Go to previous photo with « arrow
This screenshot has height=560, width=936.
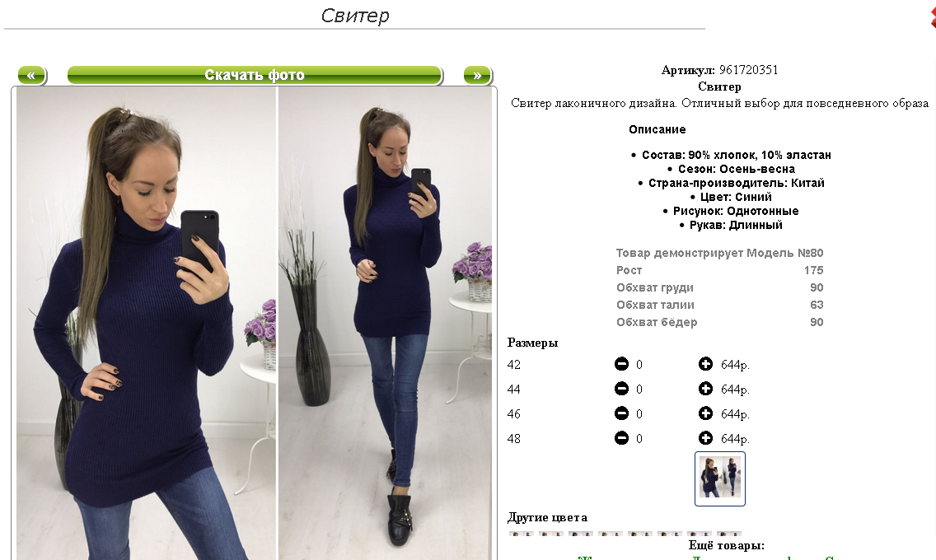[x=31, y=75]
